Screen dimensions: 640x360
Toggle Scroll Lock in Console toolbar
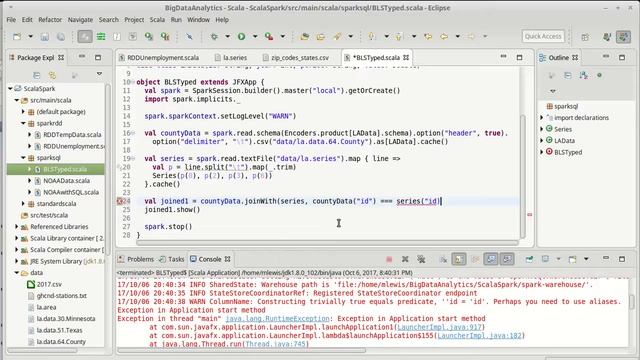pos(459,259)
